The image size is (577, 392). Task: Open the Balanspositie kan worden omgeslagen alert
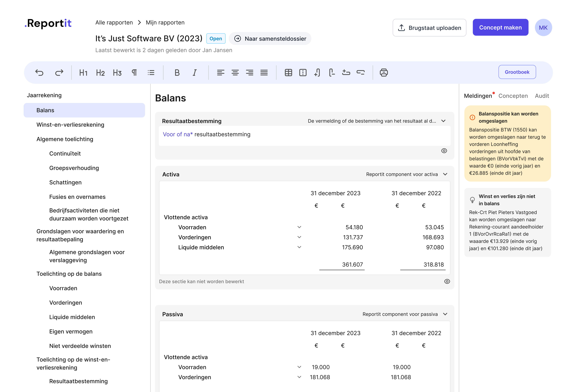[508, 143]
